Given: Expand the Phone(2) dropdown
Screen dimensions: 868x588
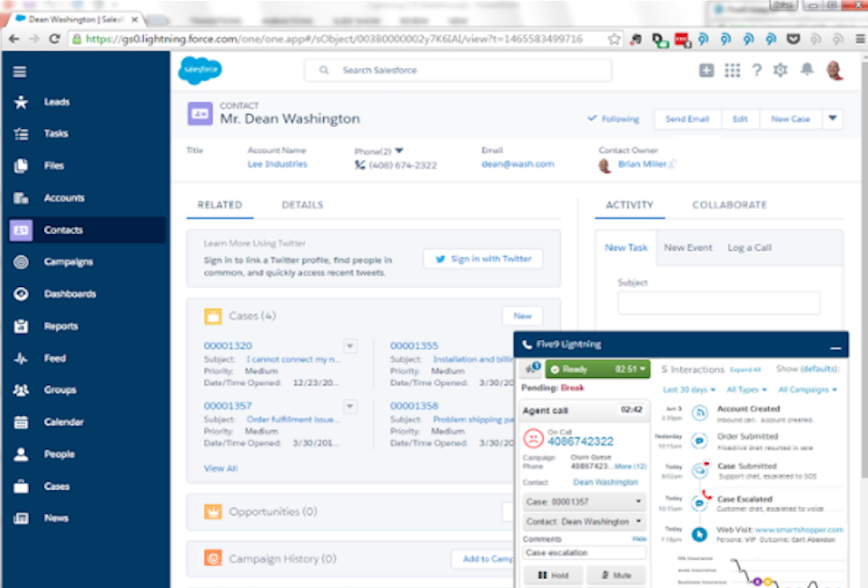Looking at the screenshot, I should coord(400,151).
